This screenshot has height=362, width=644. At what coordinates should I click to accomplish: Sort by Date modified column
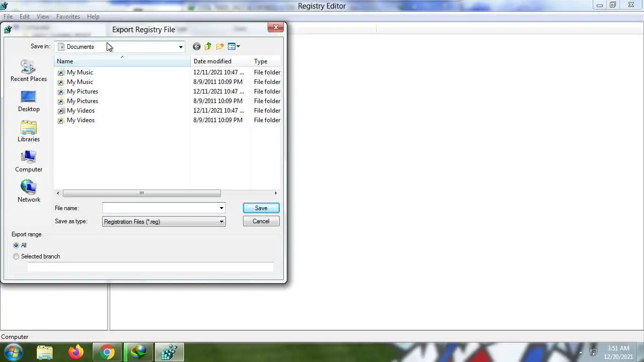click(x=220, y=61)
